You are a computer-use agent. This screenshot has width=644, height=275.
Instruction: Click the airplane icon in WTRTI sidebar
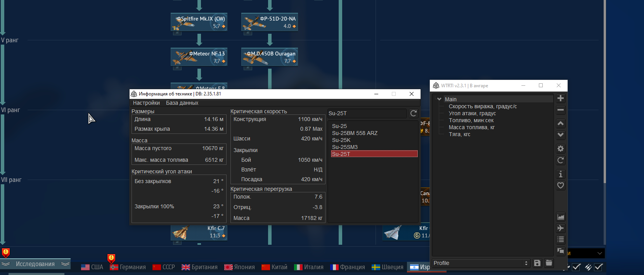[x=561, y=228]
